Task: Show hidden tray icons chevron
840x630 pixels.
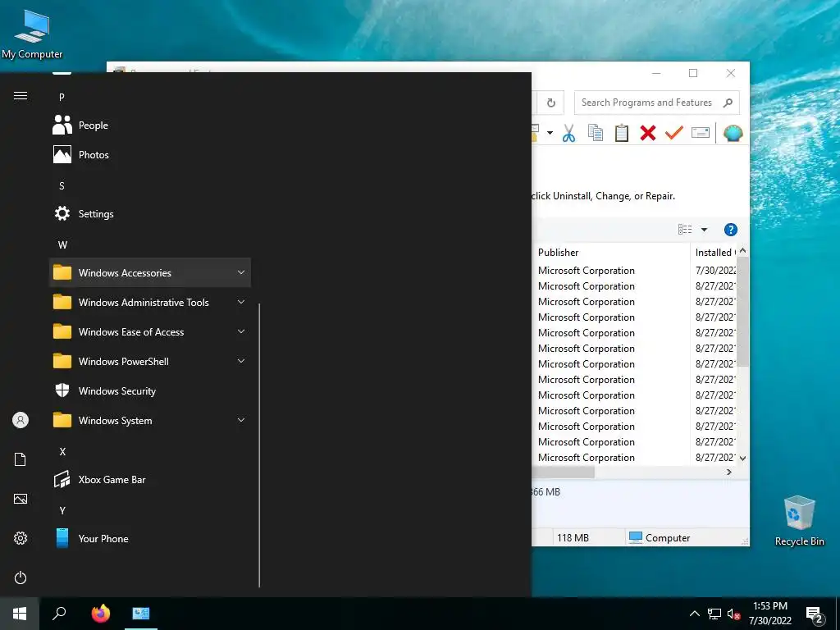Action: [x=694, y=614]
